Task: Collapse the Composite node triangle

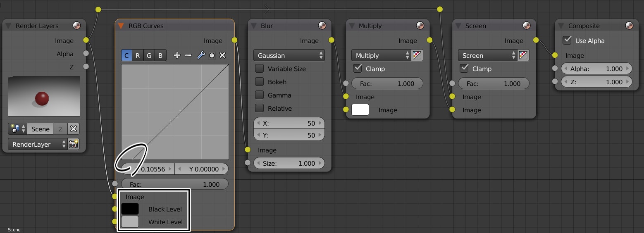Action: pyautogui.click(x=561, y=26)
